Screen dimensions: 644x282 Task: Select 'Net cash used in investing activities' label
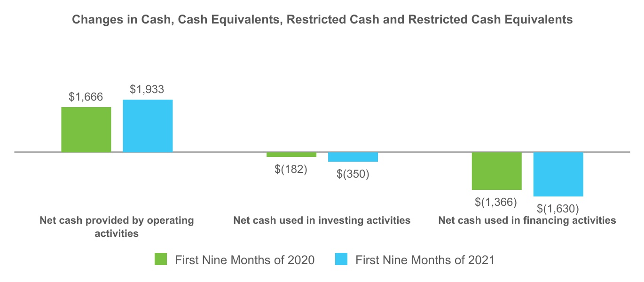point(322,220)
